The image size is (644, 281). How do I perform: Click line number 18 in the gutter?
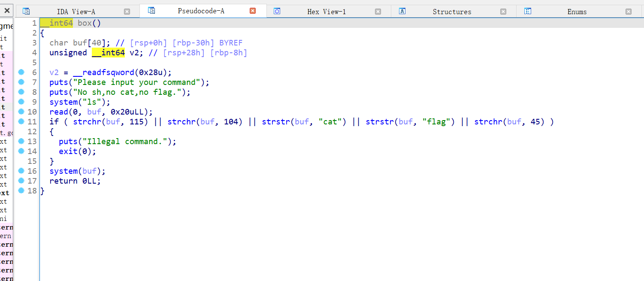(x=32, y=191)
